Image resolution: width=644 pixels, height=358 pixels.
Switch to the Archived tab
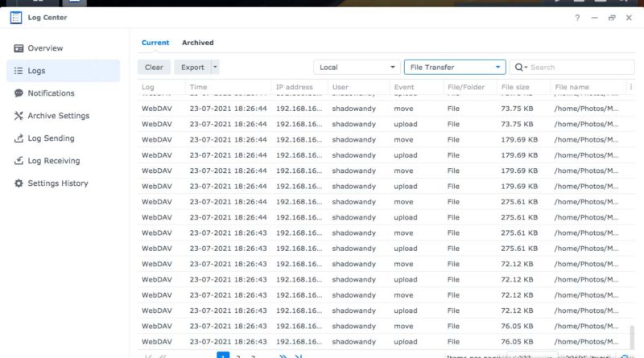(x=197, y=43)
